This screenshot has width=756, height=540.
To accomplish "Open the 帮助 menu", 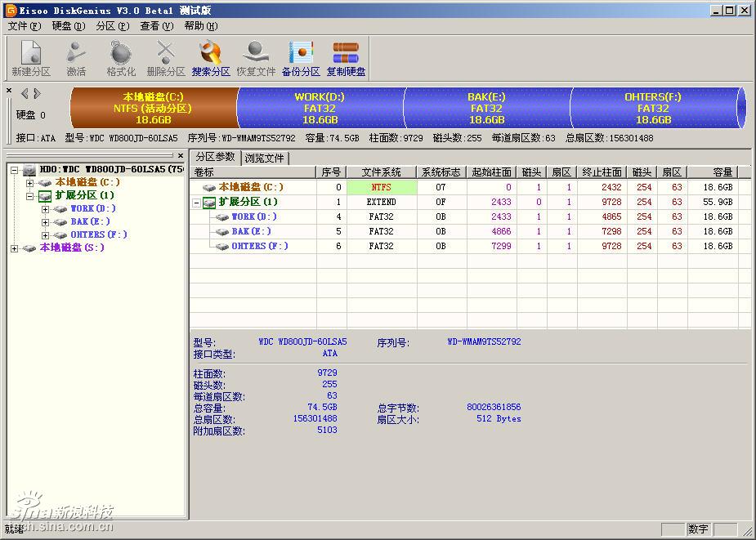I will [x=200, y=25].
